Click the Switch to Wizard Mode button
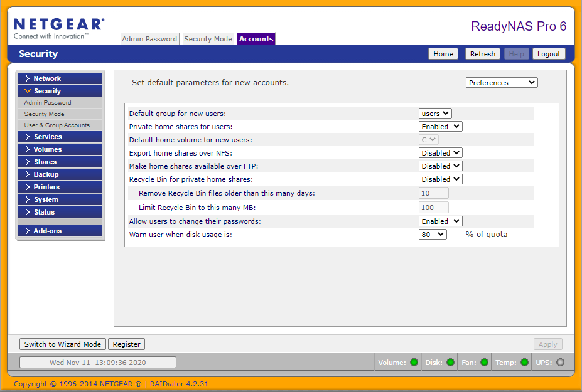This screenshot has width=582, height=392. tap(62, 344)
